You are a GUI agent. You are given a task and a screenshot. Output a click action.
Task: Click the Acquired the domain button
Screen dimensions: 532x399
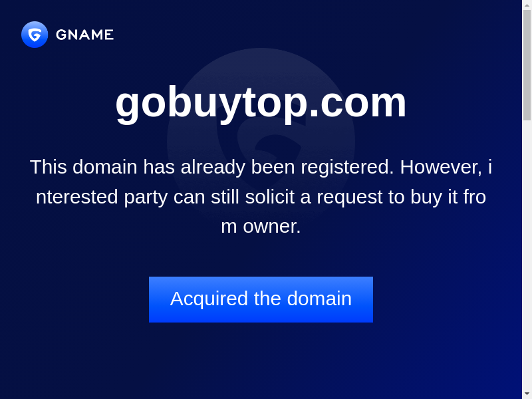click(x=261, y=299)
